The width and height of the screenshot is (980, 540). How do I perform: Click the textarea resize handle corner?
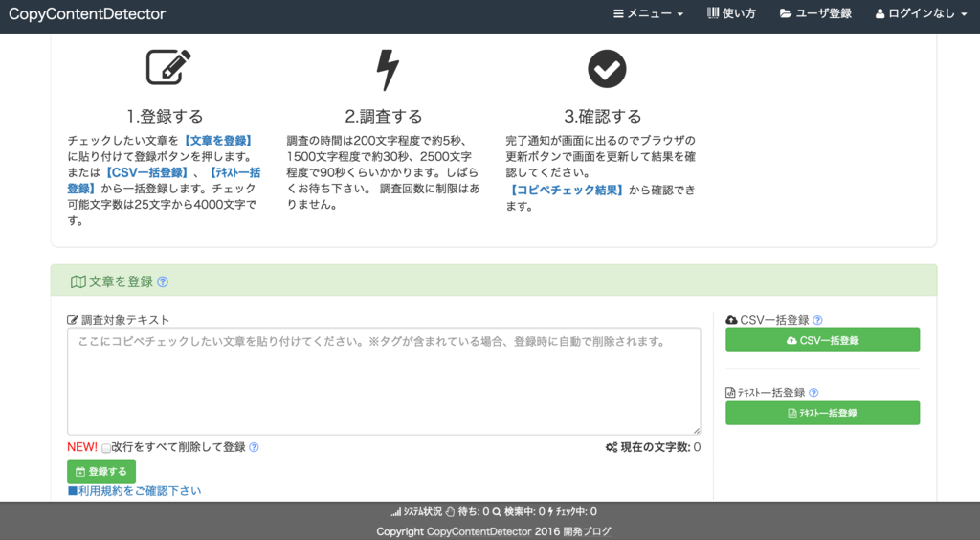(697, 430)
